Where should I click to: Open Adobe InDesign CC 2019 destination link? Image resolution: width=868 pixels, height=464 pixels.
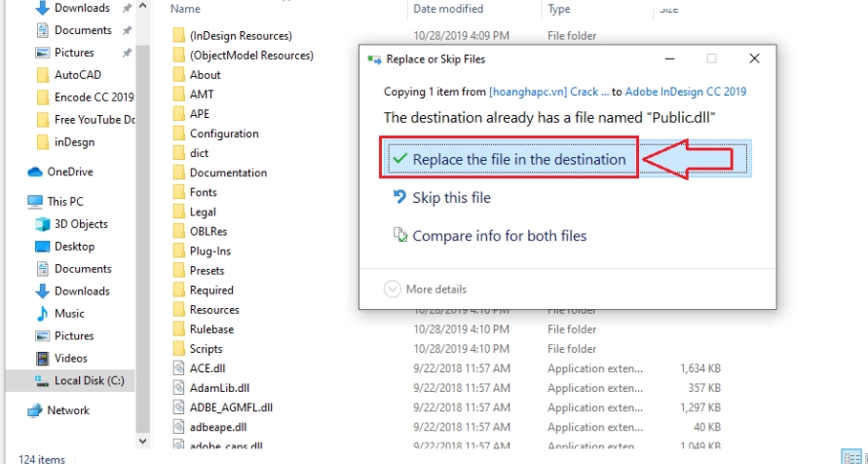(685, 91)
